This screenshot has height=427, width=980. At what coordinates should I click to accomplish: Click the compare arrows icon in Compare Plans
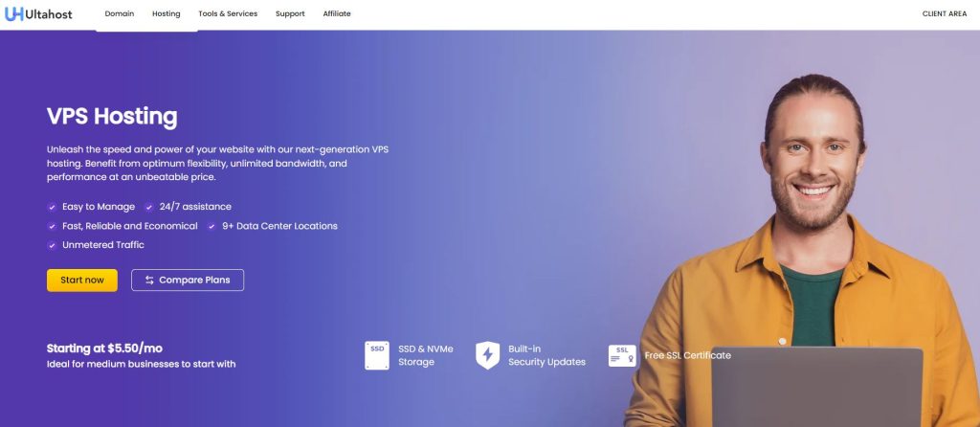[x=149, y=281]
